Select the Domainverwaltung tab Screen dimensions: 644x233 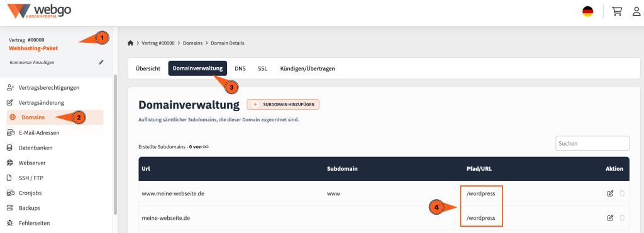click(197, 68)
